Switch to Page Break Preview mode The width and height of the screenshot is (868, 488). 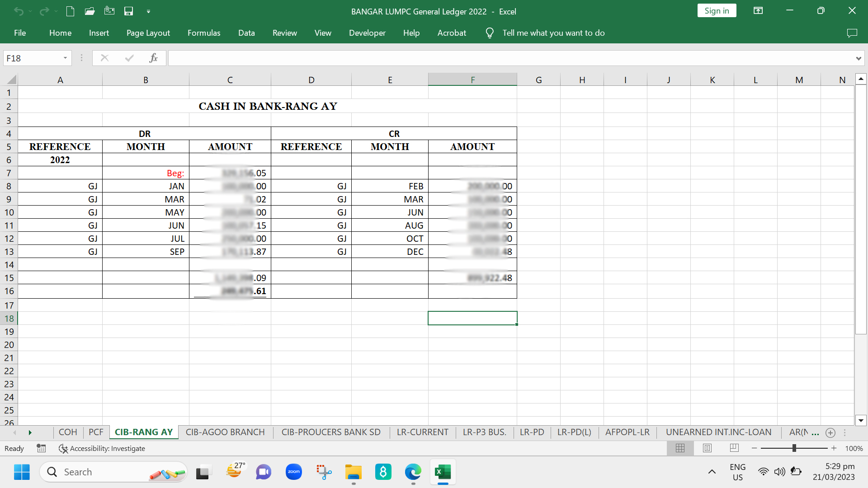pos(734,448)
